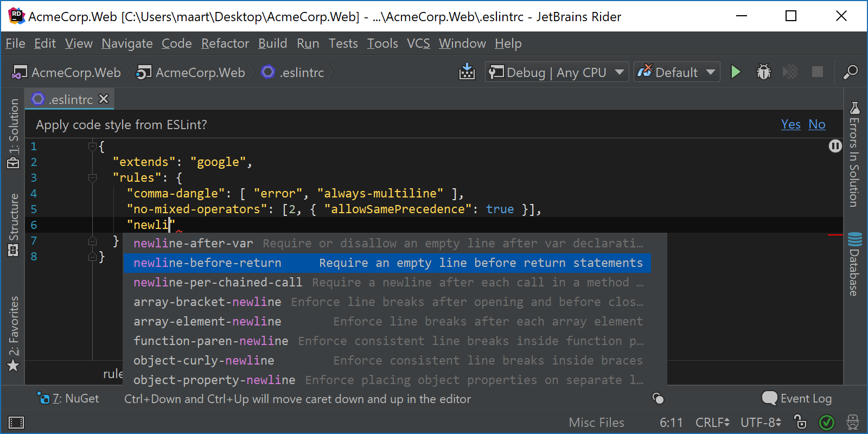Collapse the rules block fold marker on line 3
Viewport: 868px width, 434px height.
point(92,177)
